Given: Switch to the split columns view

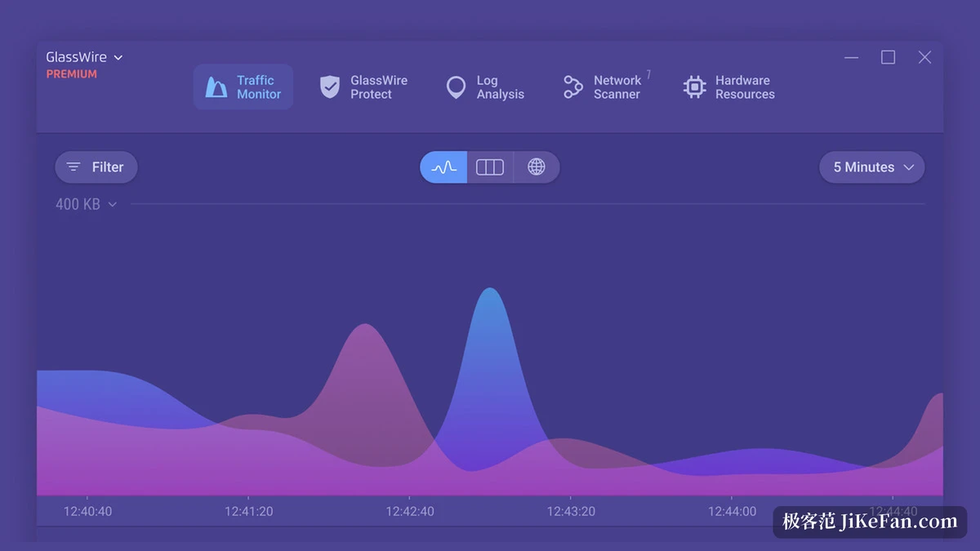Looking at the screenshot, I should click(490, 167).
